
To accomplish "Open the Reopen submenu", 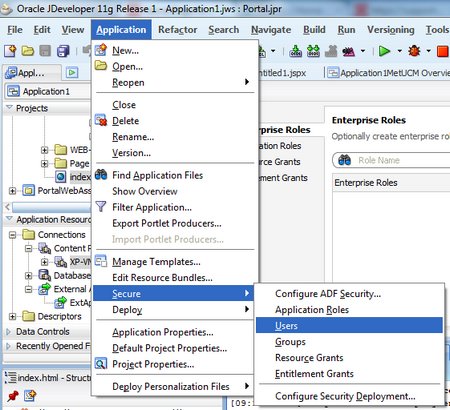I will [173, 82].
